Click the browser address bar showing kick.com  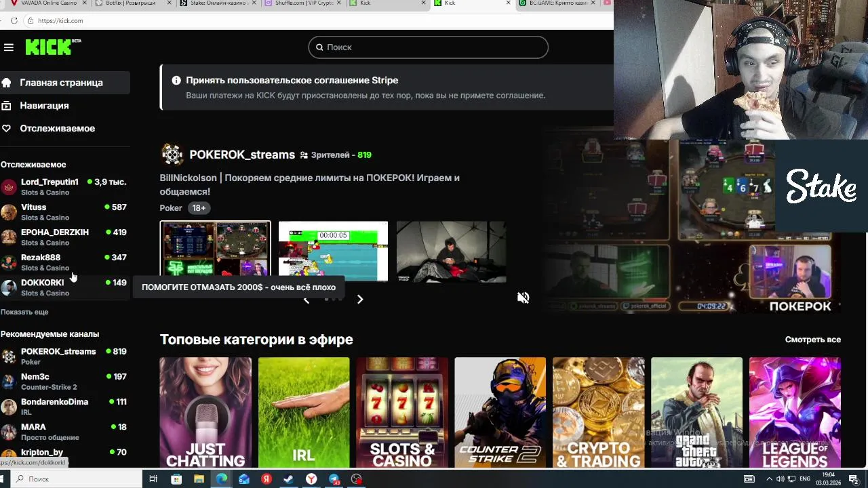point(319,21)
